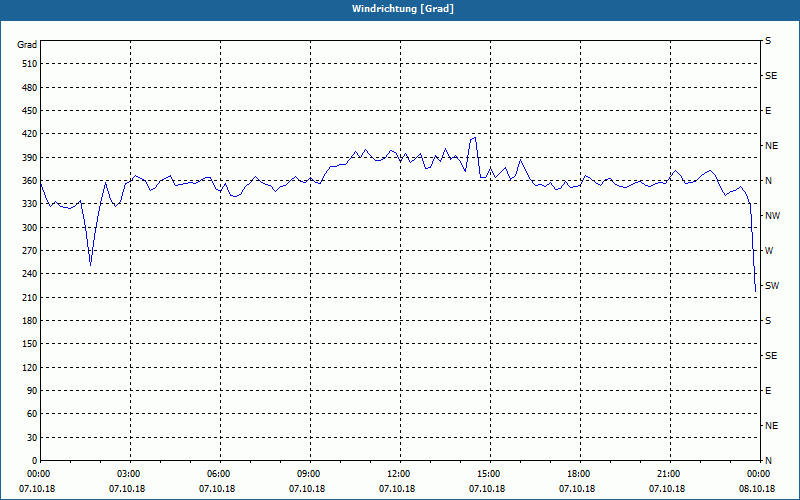Pick the 360 y-axis label
This screenshot has height=500, width=800.
(x=30, y=181)
